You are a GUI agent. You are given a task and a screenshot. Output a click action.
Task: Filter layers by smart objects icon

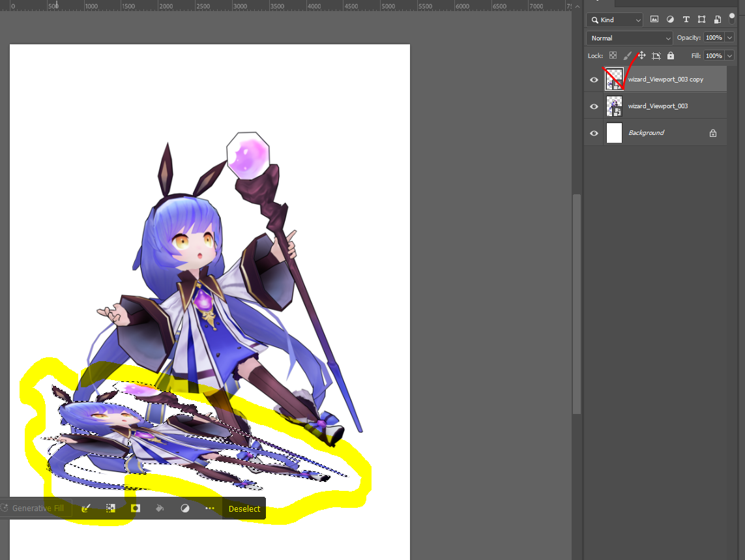click(718, 20)
